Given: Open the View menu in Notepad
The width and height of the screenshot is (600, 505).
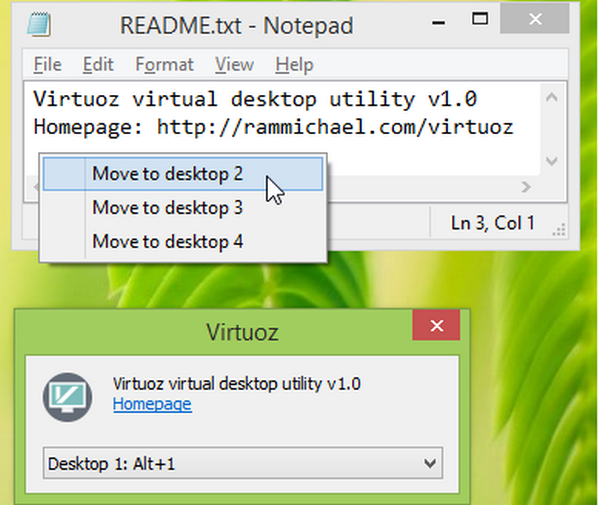Looking at the screenshot, I should point(234,64).
